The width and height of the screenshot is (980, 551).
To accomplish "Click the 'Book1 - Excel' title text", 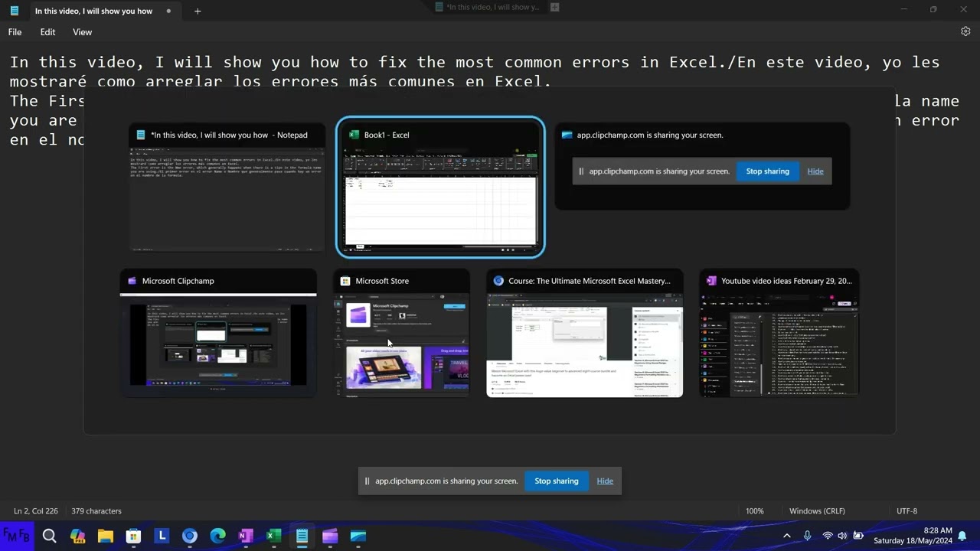I will [387, 135].
